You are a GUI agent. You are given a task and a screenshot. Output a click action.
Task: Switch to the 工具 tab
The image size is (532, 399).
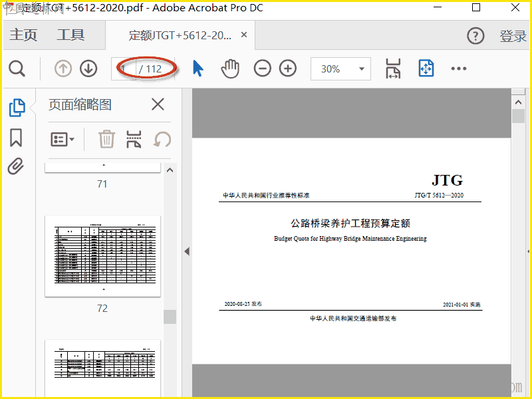70,35
